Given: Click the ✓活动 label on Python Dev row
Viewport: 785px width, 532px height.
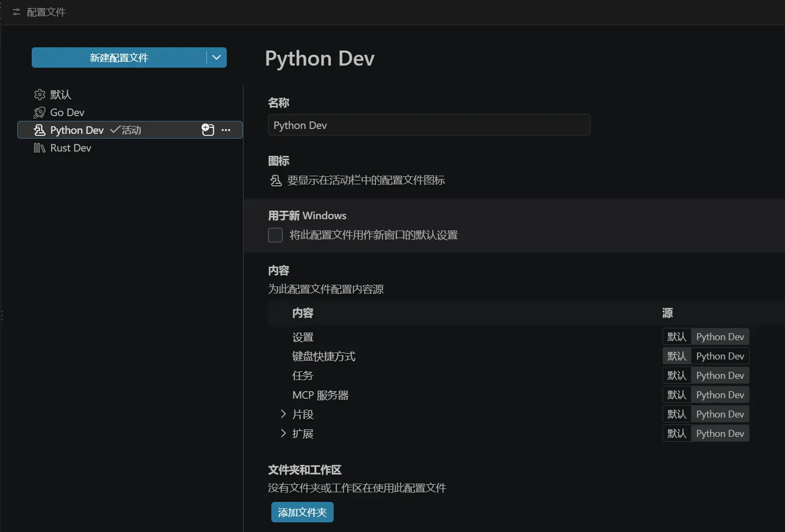Looking at the screenshot, I should pyautogui.click(x=126, y=130).
